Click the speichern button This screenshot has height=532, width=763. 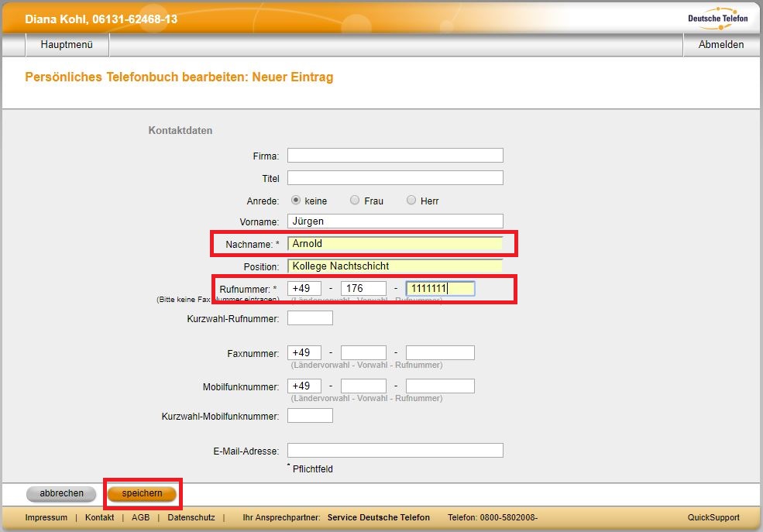142,493
